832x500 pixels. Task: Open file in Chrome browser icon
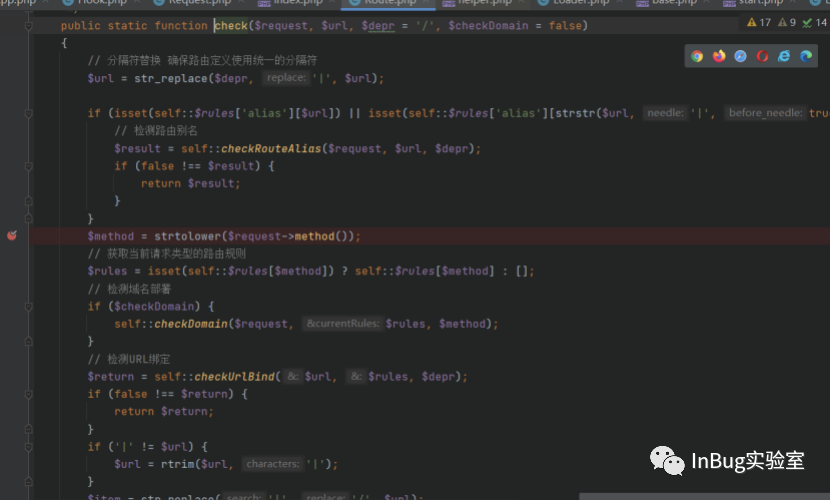[x=697, y=56]
